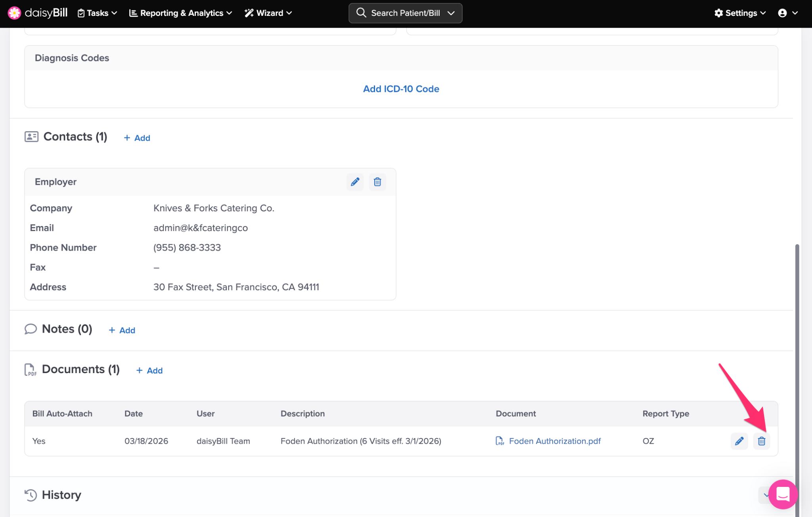The height and width of the screenshot is (517, 812).
Task: Open the Tasks menu
Action: click(98, 13)
